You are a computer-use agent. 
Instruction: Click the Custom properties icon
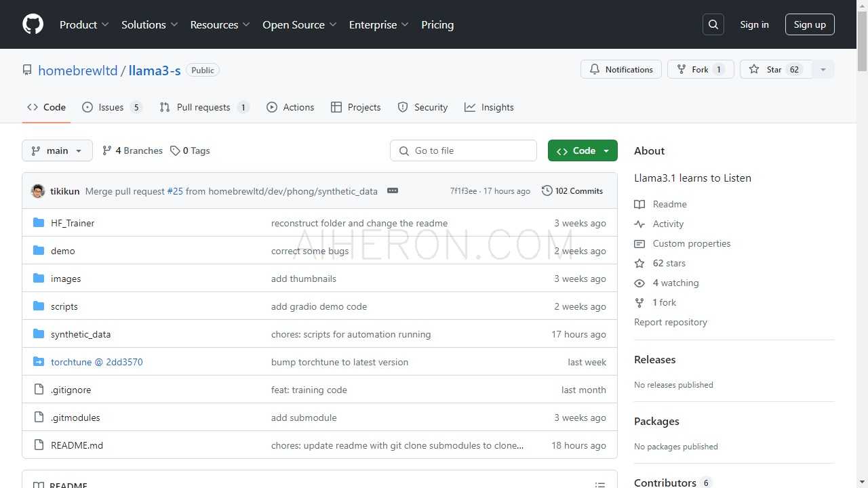639,243
